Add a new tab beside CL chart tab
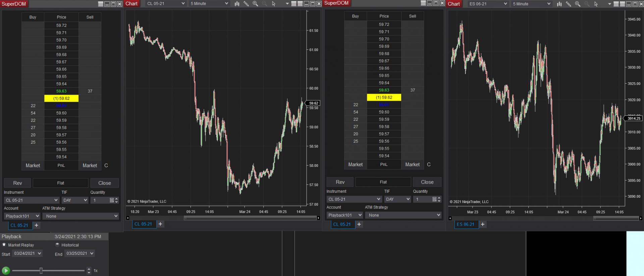The height and width of the screenshot is (276, 644). tap(160, 224)
